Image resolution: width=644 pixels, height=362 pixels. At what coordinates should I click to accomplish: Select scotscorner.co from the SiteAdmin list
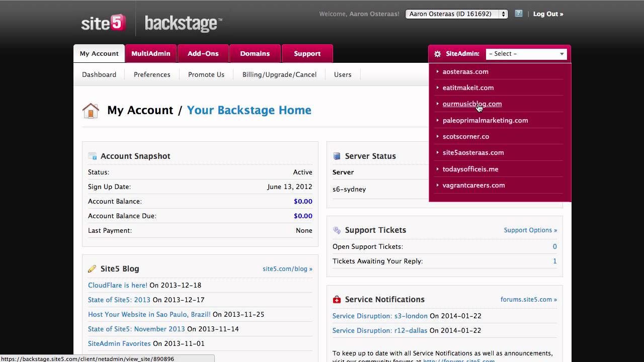coord(466,136)
